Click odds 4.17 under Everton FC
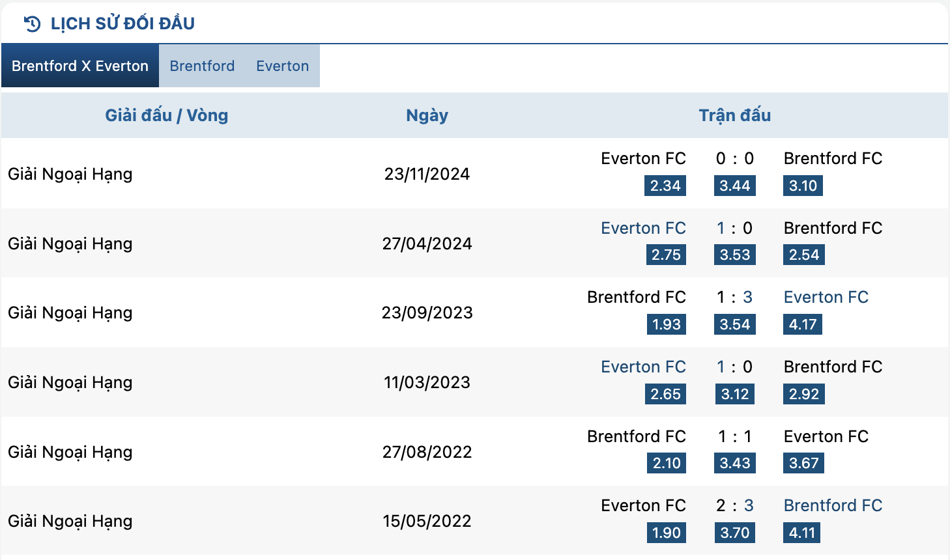 [803, 324]
